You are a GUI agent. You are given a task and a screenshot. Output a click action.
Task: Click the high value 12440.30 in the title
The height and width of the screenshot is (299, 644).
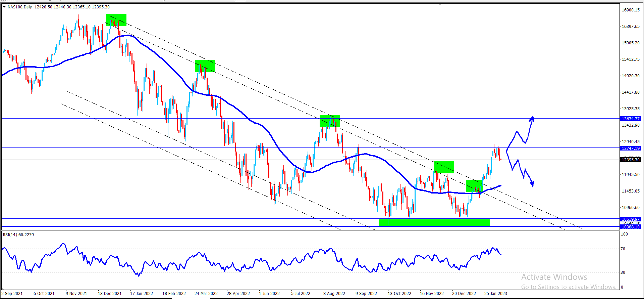tap(62, 7)
